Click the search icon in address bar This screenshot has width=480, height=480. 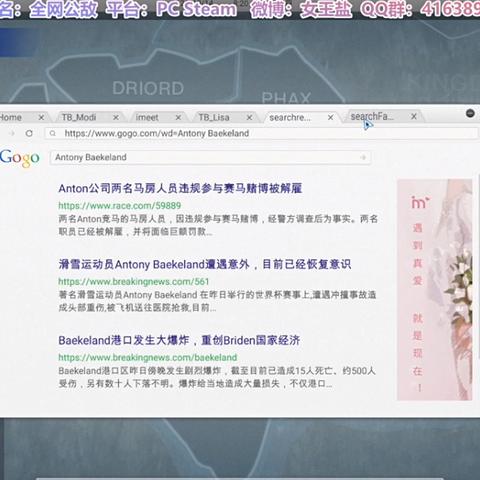point(53,133)
